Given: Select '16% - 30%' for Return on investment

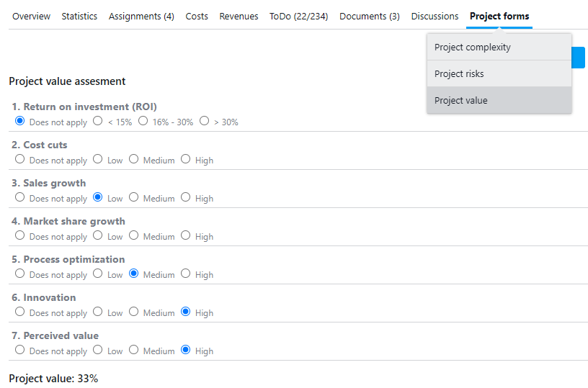Looking at the screenshot, I should [143, 121].
